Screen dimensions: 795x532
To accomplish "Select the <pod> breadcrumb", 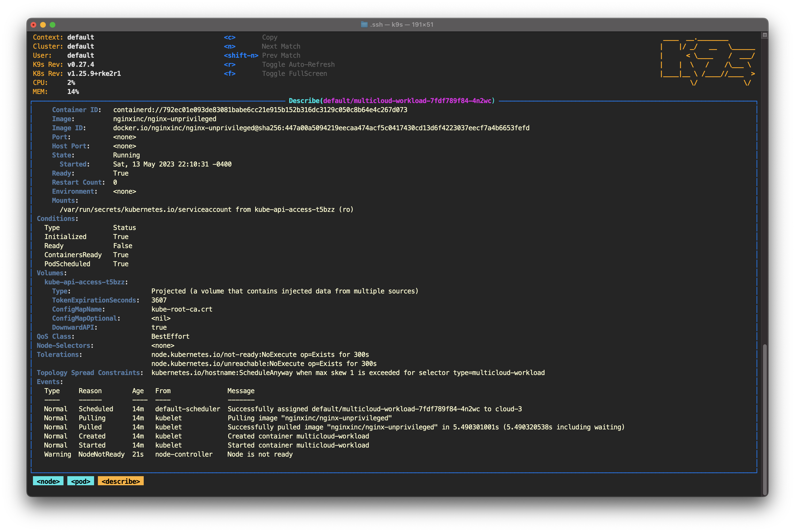I will click(81, 481).
